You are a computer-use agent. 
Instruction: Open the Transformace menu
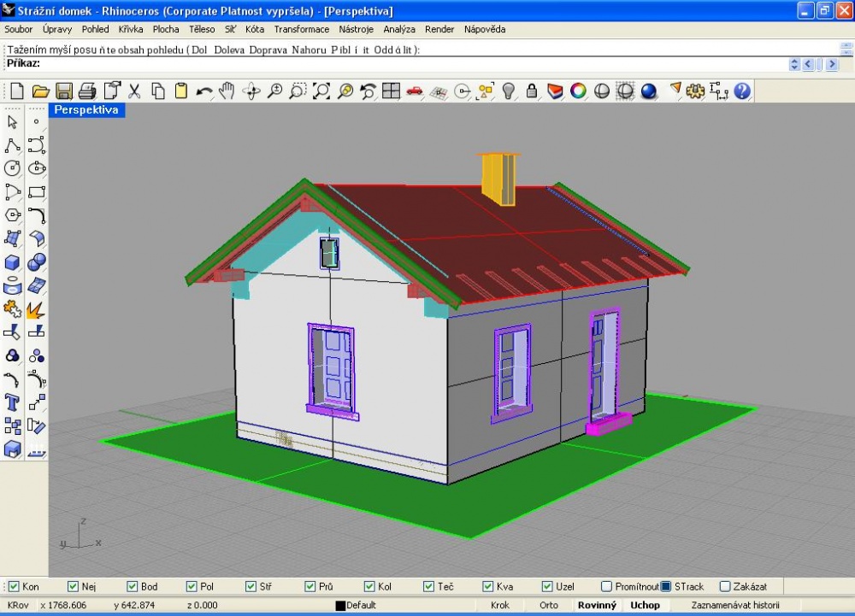pyautogui.click(x=302, y=29)
